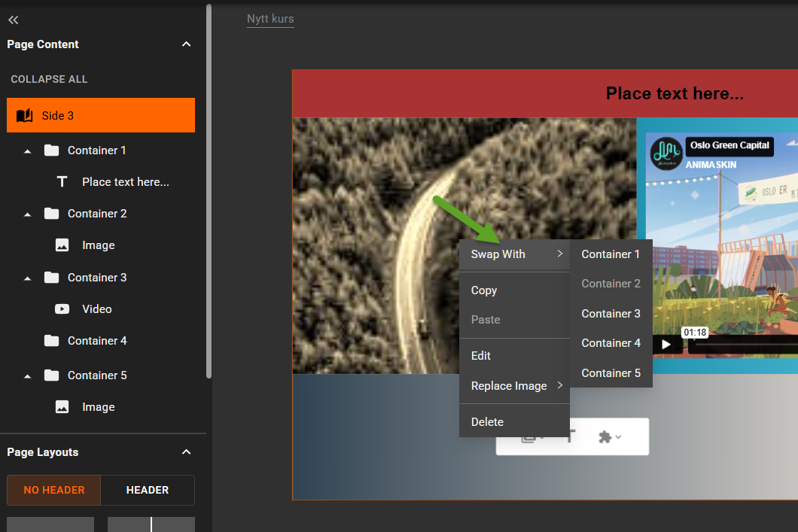Click the Container 4 folder icon
Screen dimensions: 798x532
51,341
